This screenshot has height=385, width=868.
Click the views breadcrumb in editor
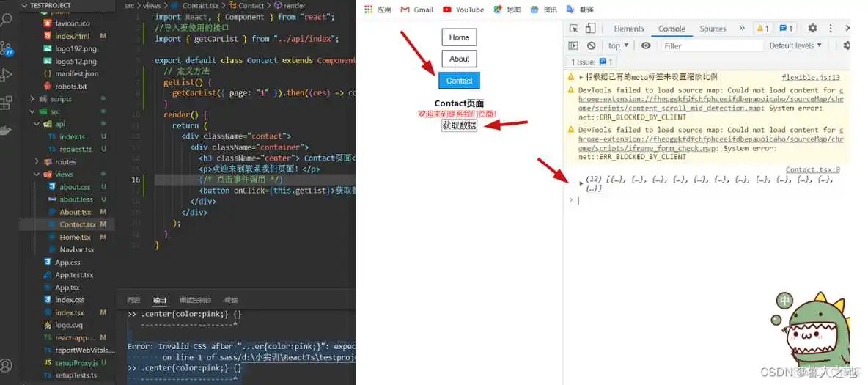coord(152,6)
